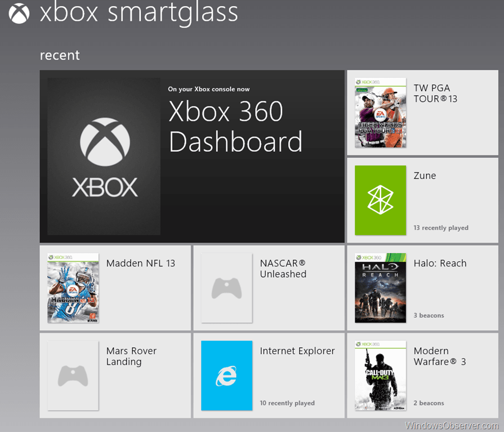Click '2 beacons' on Modern Warfare 3 tile
The height and width of the screenshot is (432, 504).
pyautogui.click(x=429, y=403)
